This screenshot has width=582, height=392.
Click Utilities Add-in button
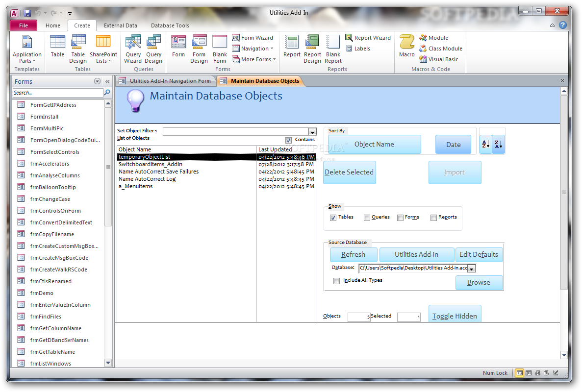[x=416, y=254]
